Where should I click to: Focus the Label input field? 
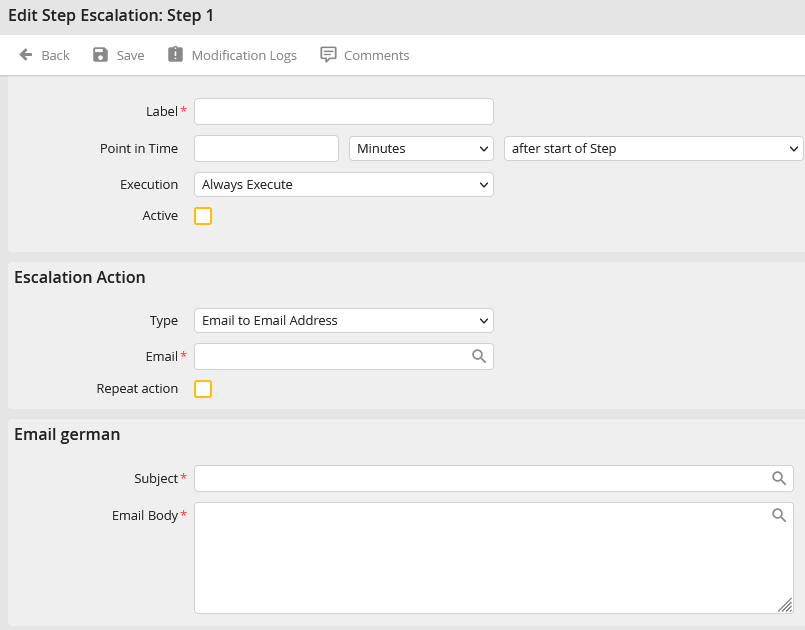343,111
